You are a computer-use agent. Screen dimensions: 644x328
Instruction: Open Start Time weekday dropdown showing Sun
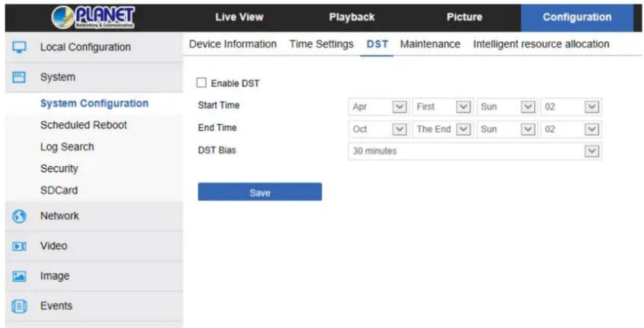click(x=507, y=107)
